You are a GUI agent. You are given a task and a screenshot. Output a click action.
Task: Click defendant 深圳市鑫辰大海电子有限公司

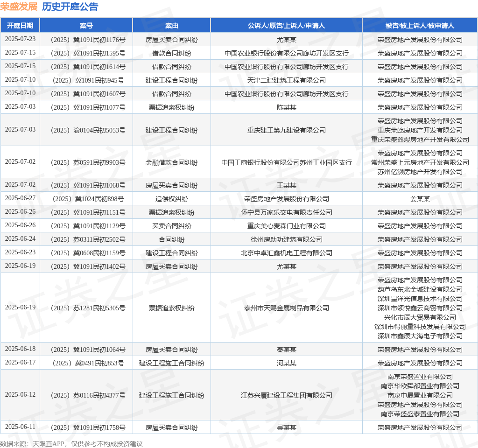point(420,336)
